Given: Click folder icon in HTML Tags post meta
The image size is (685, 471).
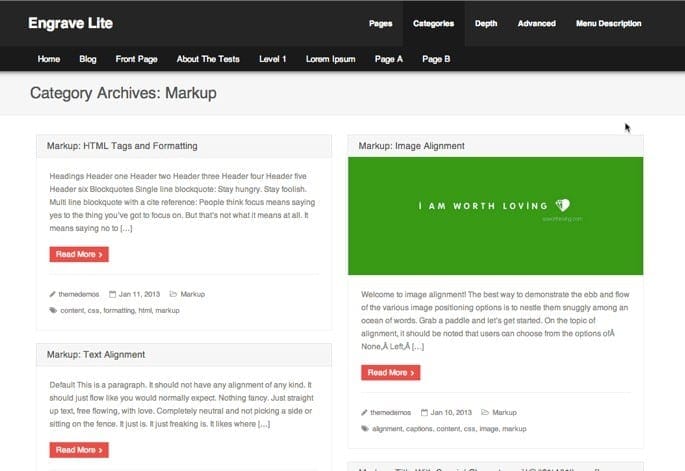Looking at the screenshot, I should coord(173,294).
